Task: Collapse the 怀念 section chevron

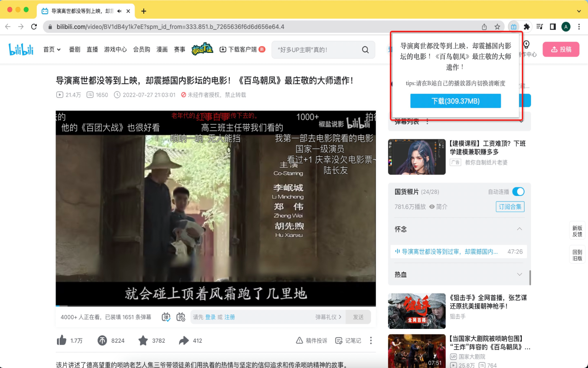Action: (x=520, y=229)
